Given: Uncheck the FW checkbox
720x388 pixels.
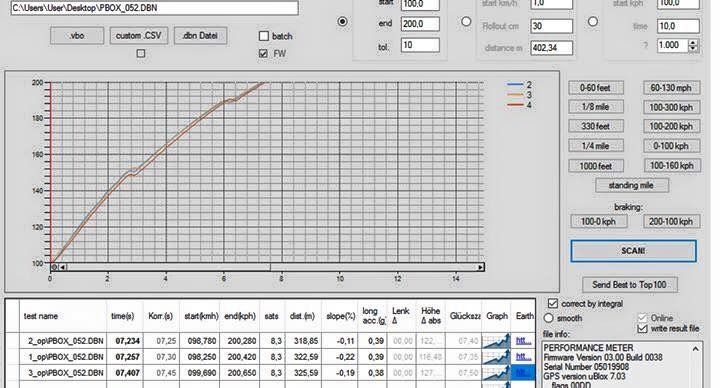Looking at the screenshot, I should pyautogui.click(x=264, y=54).
